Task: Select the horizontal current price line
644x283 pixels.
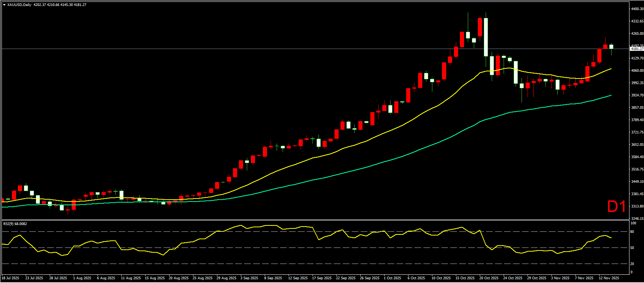Action: 299,49
